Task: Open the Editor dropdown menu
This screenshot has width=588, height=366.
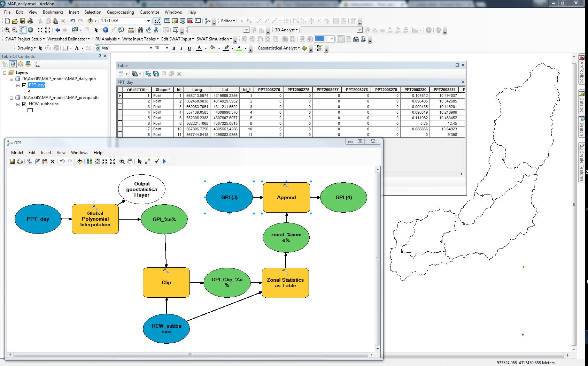Action: (x=228, y=21)
